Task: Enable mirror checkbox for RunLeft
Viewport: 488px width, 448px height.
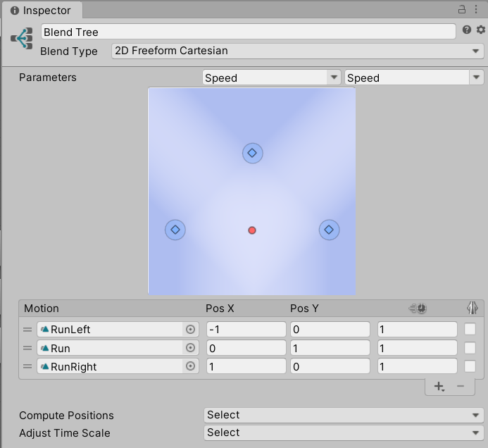Action: pos(470,329)
